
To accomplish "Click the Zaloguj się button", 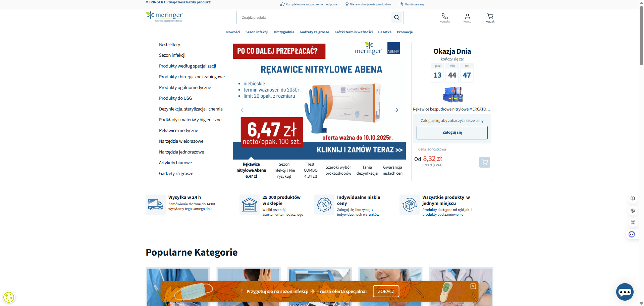I will (x=452, y=133).
